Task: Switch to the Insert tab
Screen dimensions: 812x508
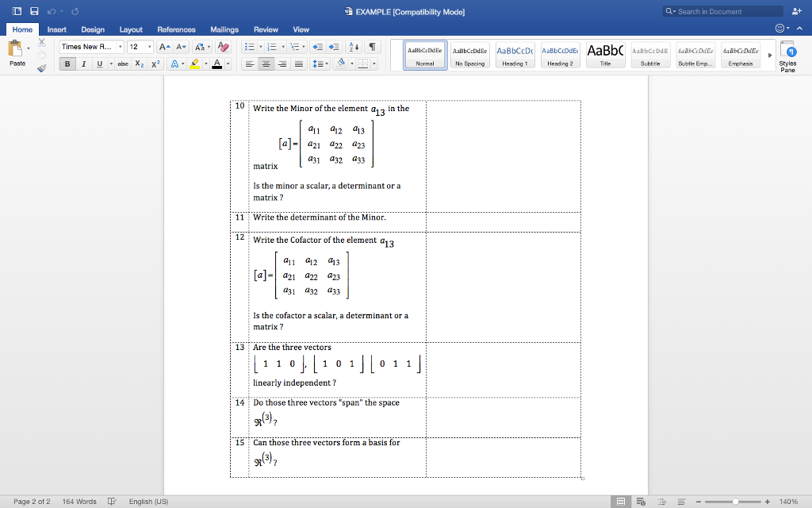Action: [57, 29]
